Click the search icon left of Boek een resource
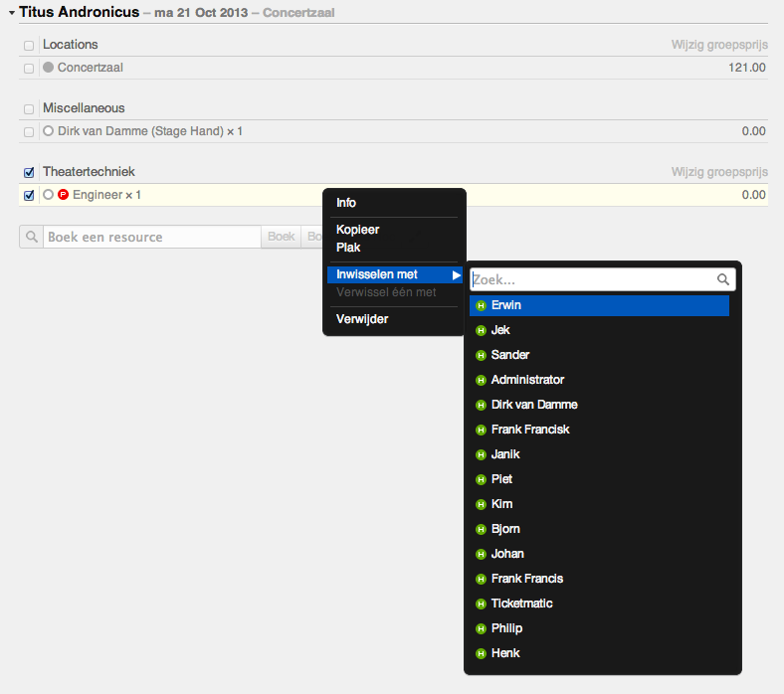Screen dimensions: 784x694 tap(32, 237)
